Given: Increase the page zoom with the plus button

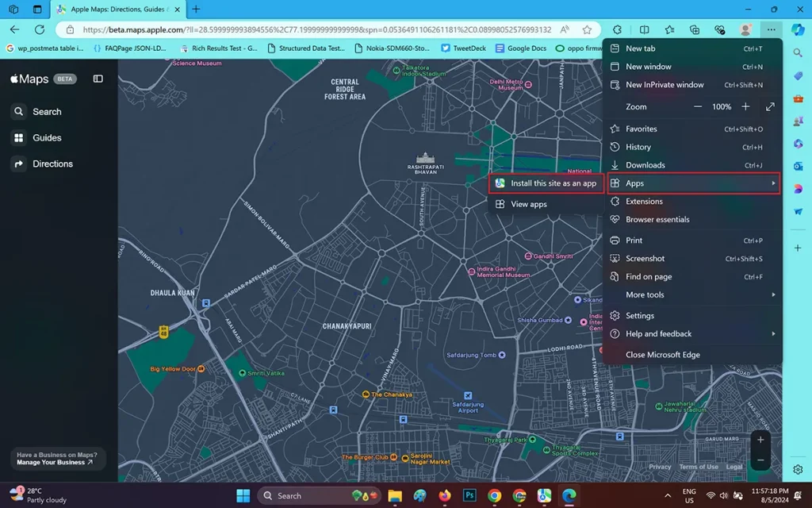Looking at the screenshot, I should pos(745,106).
